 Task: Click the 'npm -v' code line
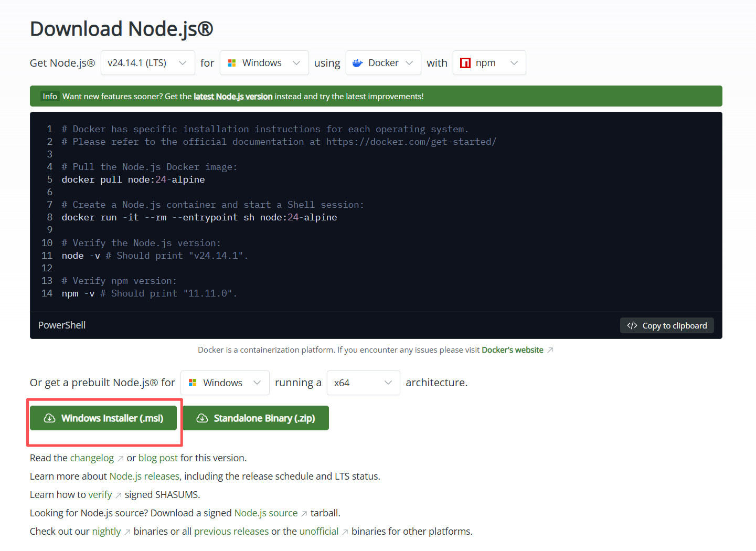(150, 293)
